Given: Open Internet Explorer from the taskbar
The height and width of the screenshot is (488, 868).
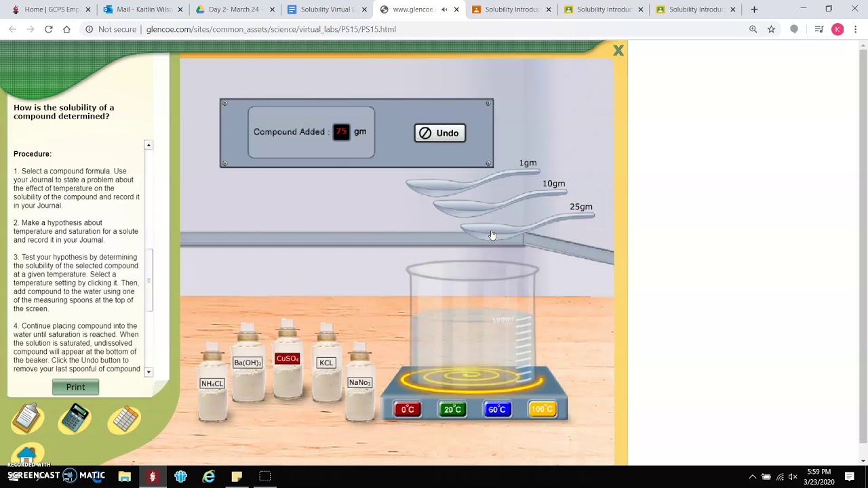Looking at the screenshot, I should click(x=209, y=476).
